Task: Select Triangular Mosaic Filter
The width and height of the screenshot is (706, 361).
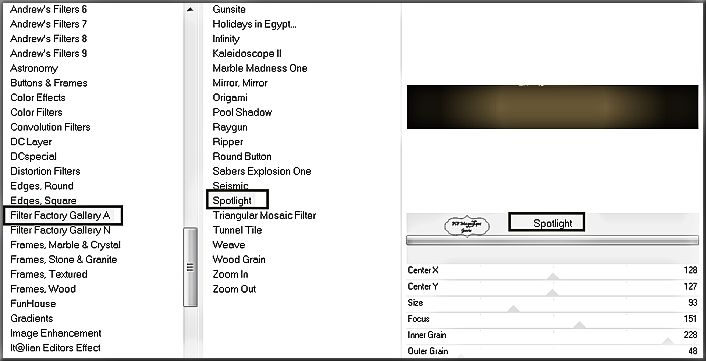Action: click(264, 216)
